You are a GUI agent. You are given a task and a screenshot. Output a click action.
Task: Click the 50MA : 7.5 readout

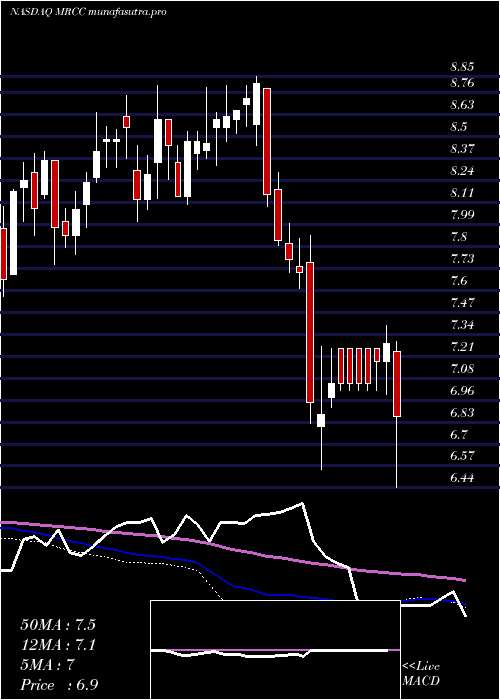tap(58, 625)
